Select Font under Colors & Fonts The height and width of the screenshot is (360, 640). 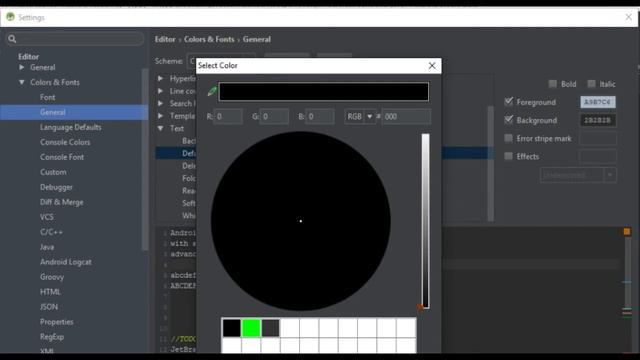[47, 97]
